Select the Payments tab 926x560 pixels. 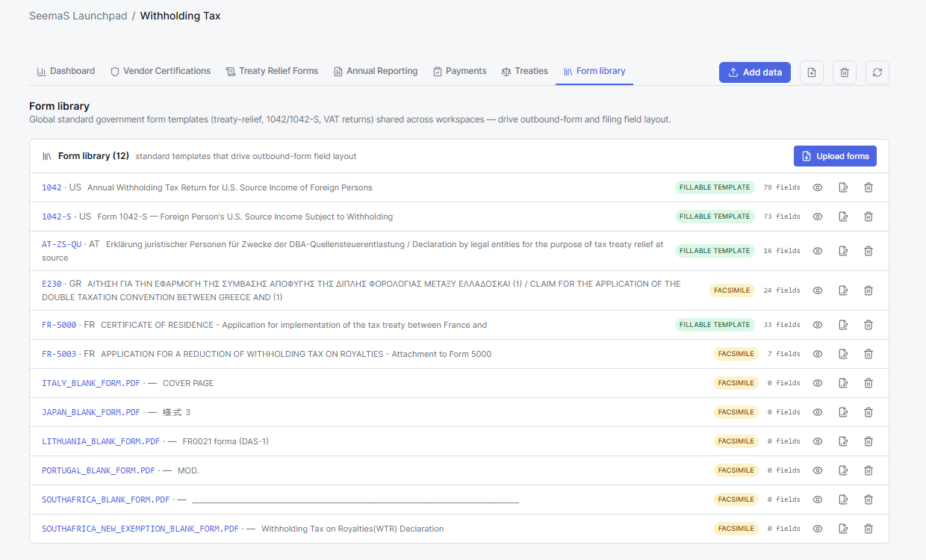point(459,71)
